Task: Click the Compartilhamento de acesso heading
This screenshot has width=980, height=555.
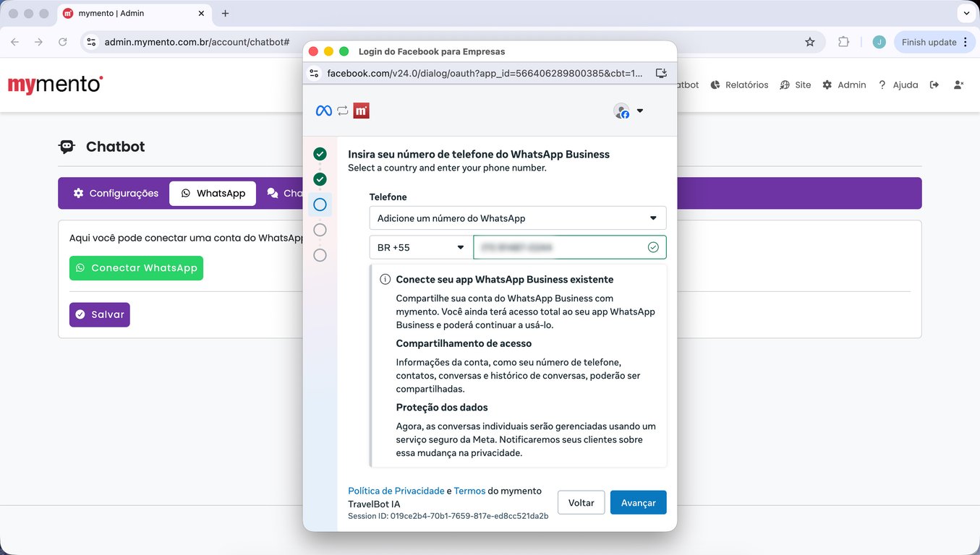Action: [x=464, y=344]
